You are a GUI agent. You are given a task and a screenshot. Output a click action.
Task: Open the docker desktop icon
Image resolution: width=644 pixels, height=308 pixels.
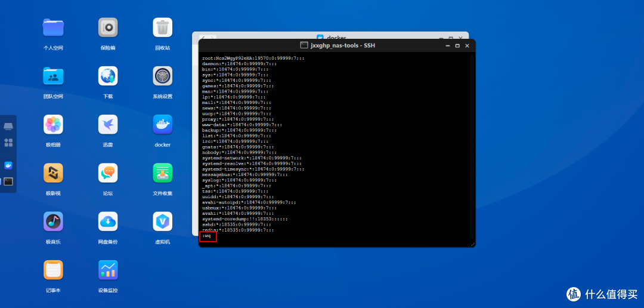pyautogui.click(x=162, y=124)
